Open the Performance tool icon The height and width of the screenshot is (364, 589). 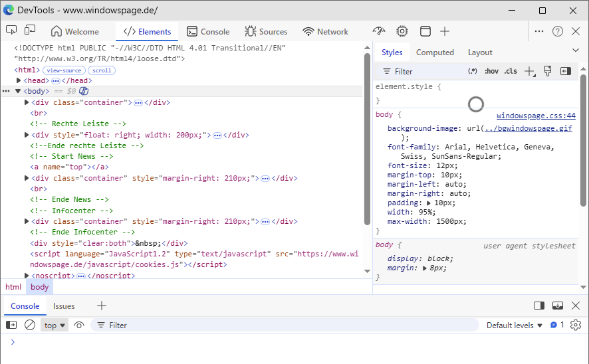coord(379,31)
